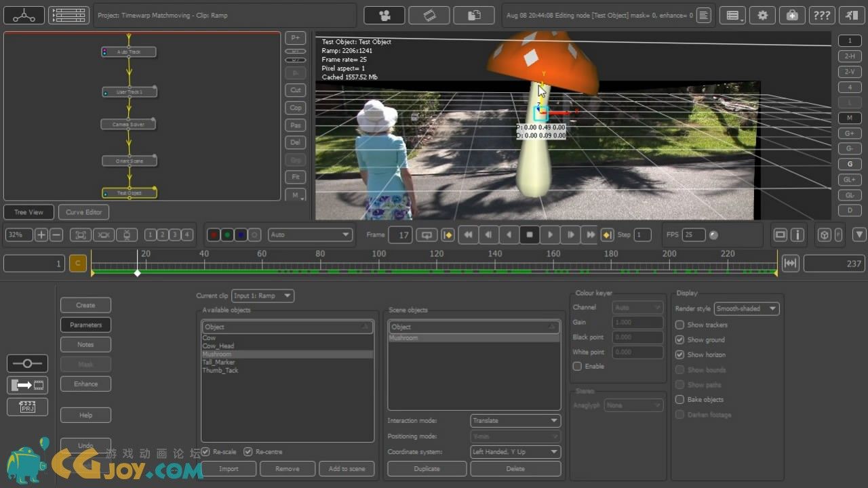868x488 pixels.
Task: Open the Current clip dropdown
Action: coord(263,296)
